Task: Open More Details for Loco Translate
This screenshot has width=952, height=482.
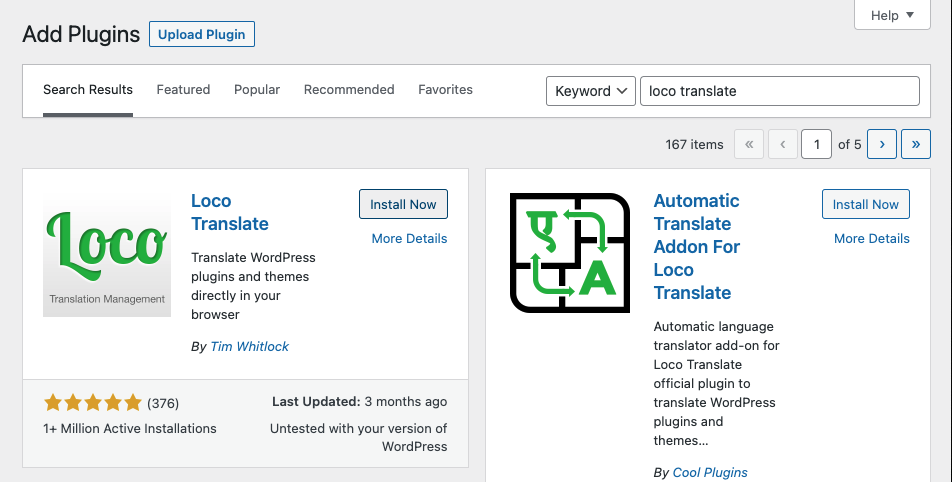Action: (x=409, y=238)
